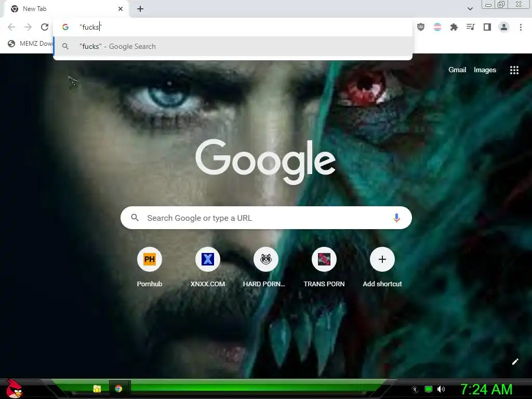Open the uBlock shield extension icon
Screen dimensions: 532x399
click(421, 27)
